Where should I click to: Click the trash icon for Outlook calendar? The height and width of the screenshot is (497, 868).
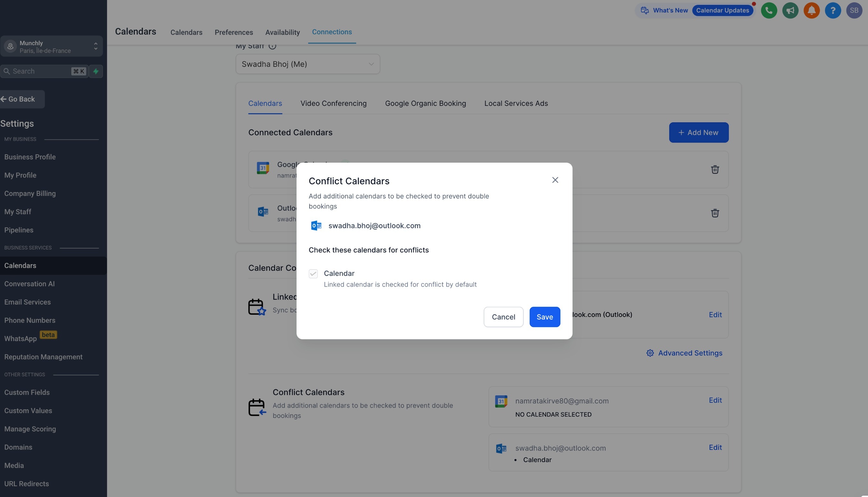point(715,213)
